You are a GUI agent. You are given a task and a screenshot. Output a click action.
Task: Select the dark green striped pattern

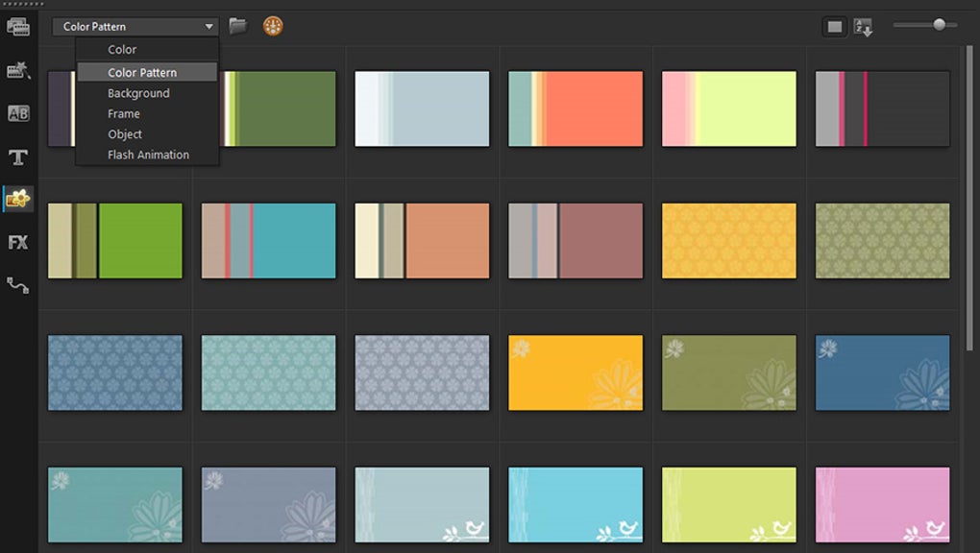[x=278, y=108]
